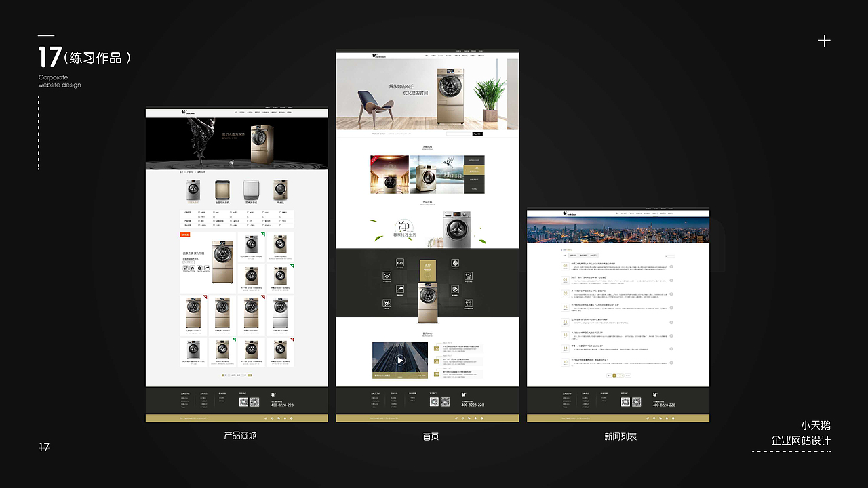Screen dimensions: 868x488
Task: Open the news item dated 21 in the news list
Action: click(x=617, y=322)
